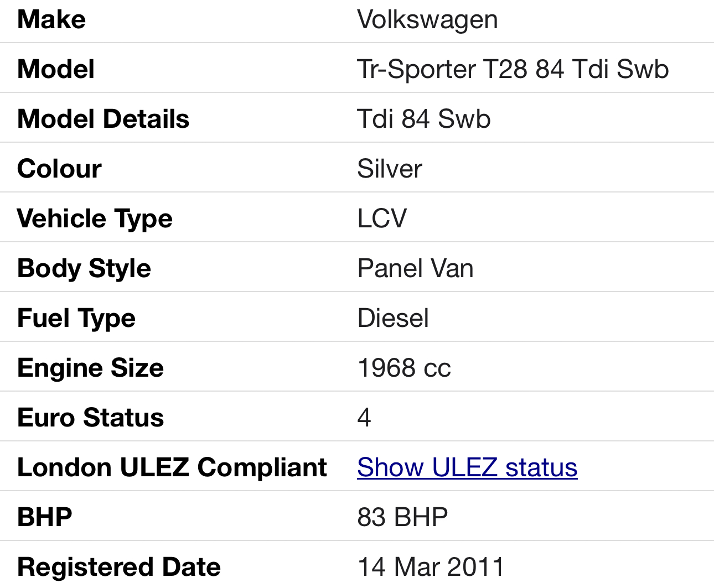Image resolution: width=714 pixels, height=588 pixels.
Task: Select the Silver colour value
Action: tap(390, 169)
